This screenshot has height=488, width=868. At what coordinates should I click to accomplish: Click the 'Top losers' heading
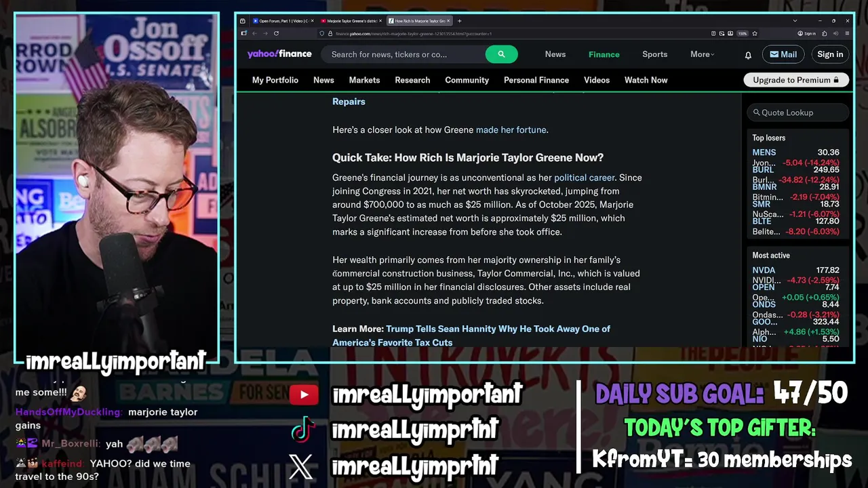[x=768, y=138]
